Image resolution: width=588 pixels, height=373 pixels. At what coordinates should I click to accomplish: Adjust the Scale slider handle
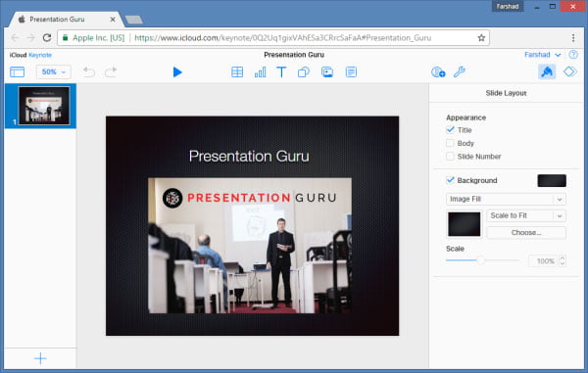coord(480,260)
